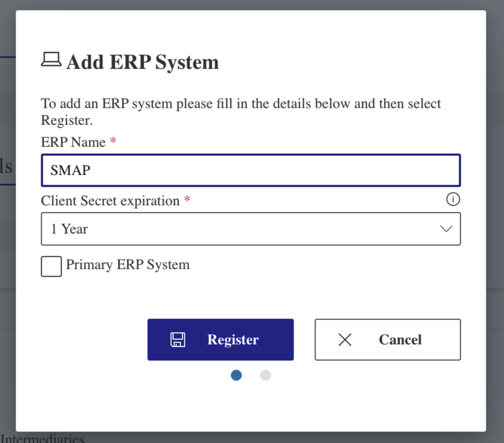This screenshot has height=443, width=504.
Task: Click the red asterisk beside Client Secret expiration
Action: click(187, 199)
